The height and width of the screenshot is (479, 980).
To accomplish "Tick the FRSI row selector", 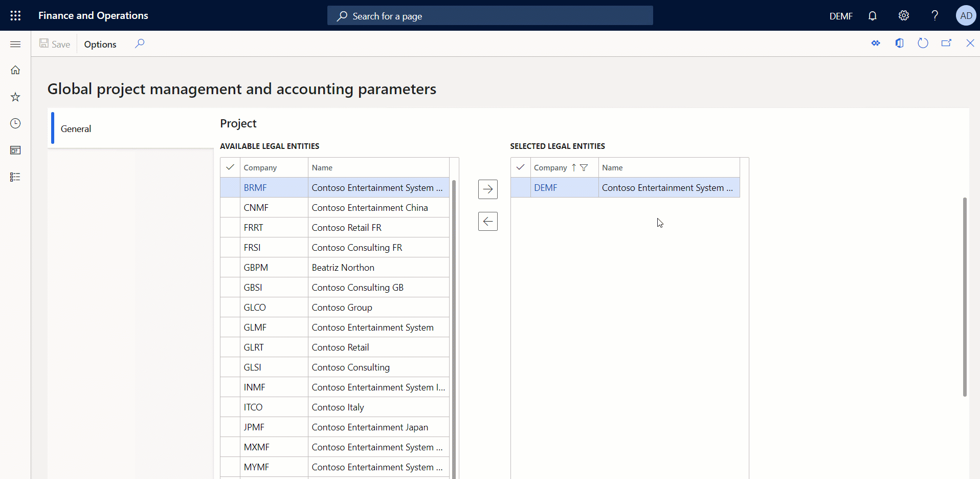I will click(x=230, y=247).
